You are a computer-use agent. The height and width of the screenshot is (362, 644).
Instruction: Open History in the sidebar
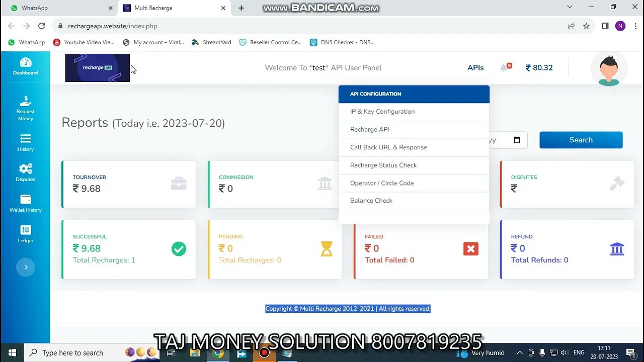(25, 142)
